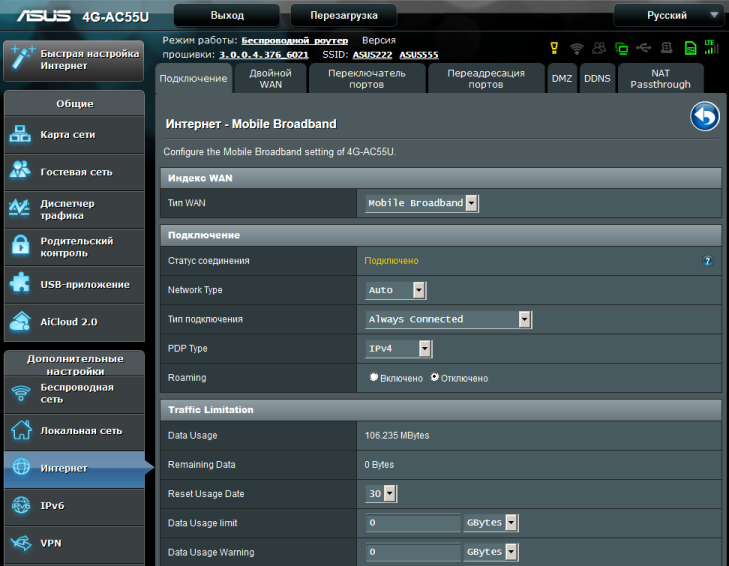Select the Roaming Включено radio button
This screenshot has width=729, height=566.
coord(373,377)
